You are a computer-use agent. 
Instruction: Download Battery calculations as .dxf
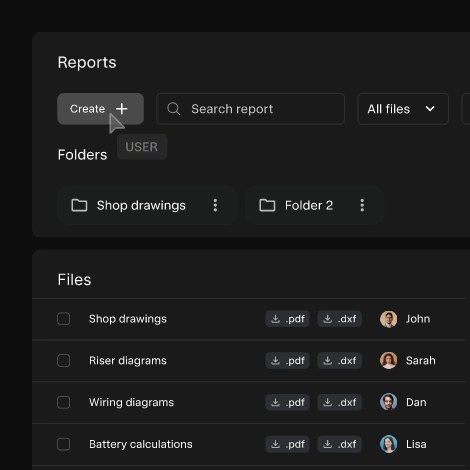tap(339, 444)
